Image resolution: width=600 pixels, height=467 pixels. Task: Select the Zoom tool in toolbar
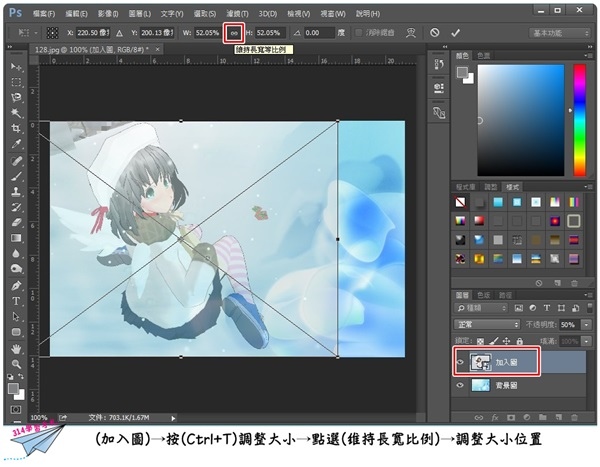[16, 364]
